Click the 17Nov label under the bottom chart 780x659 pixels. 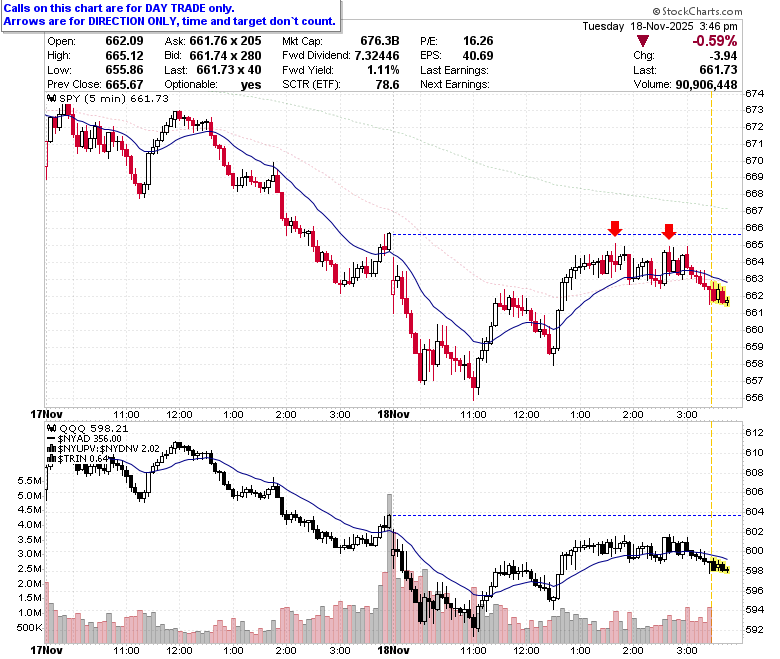point(46,650)
